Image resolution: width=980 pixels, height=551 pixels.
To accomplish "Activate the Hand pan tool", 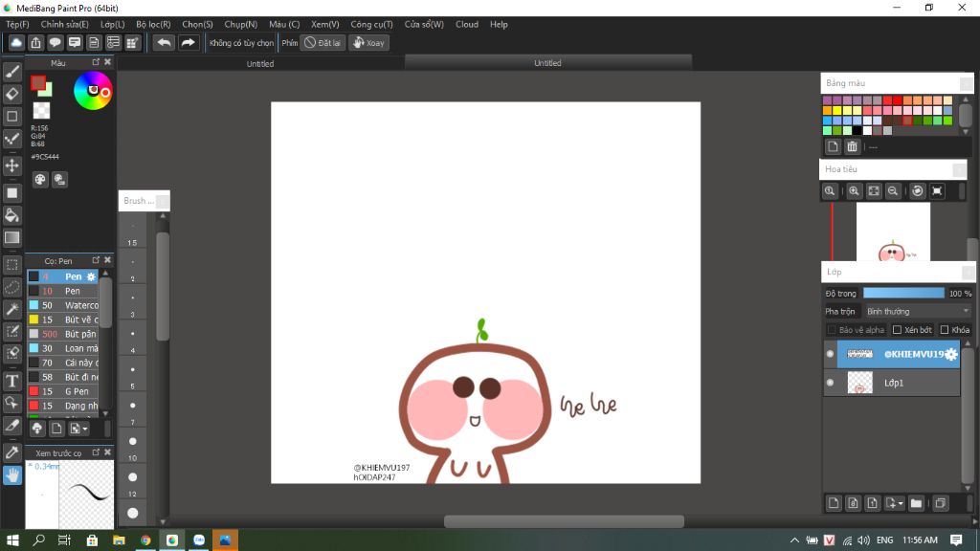I will (x=11, y=475).
